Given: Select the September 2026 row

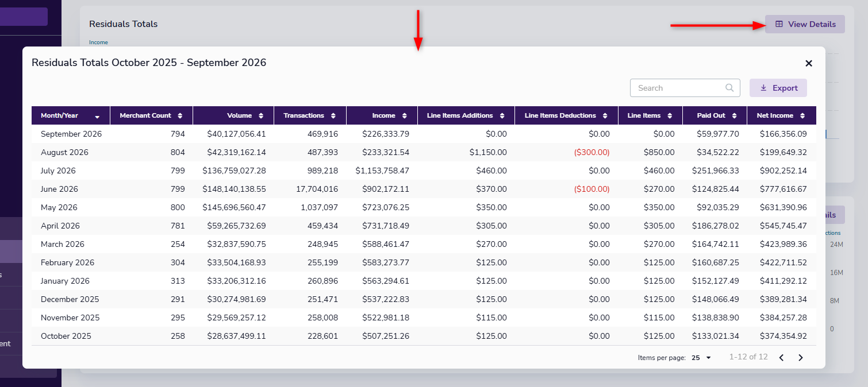Looking at the screenshot, I should (x=424, y=134).
